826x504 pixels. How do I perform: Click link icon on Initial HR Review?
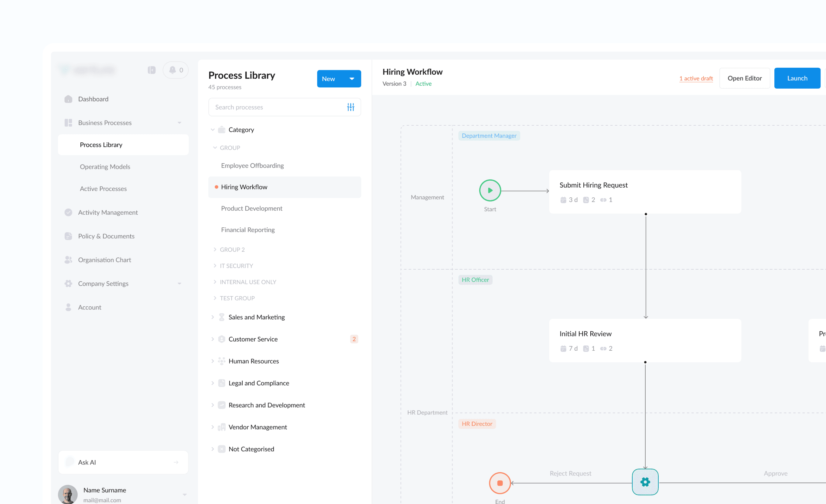point(603,349)
